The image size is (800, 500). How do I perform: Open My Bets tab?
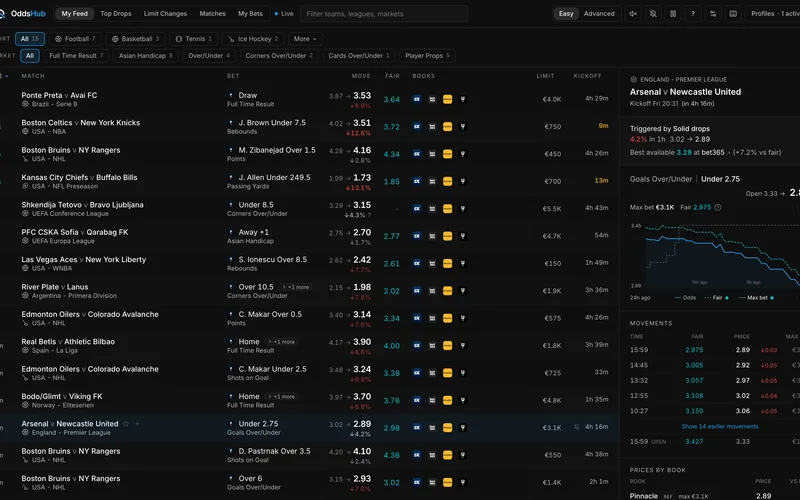tap(251, 14)
